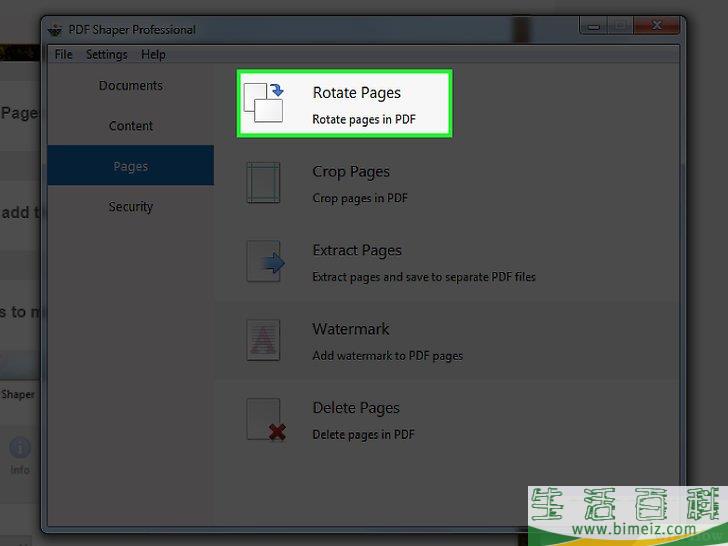This screenshot has width=728, height=546.
Task: Select the Pages category
Action: coord(131,165)
